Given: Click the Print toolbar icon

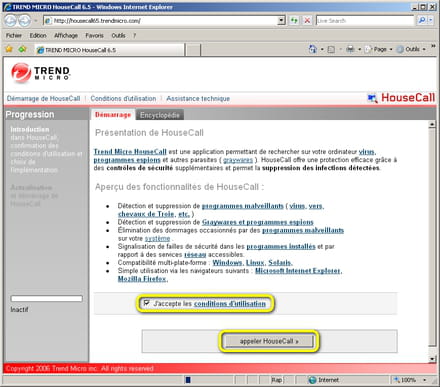Looking at the screenshot, I should click(350, 49).
